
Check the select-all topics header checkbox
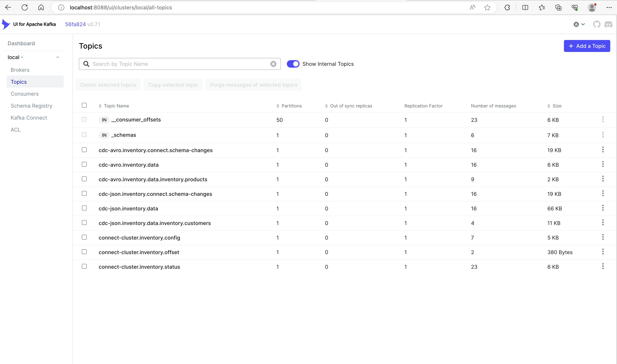[84, 105]
